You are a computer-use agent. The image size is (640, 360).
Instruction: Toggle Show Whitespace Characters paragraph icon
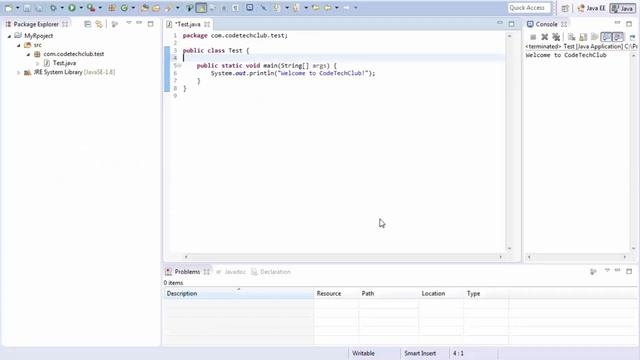[x=236, y=8]
